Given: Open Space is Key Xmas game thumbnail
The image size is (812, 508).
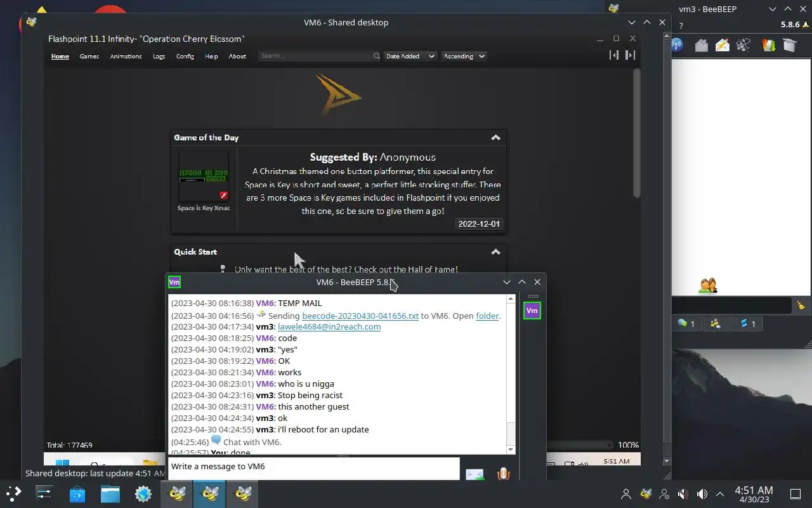Looking at the screenshot, I should [204, 177].
